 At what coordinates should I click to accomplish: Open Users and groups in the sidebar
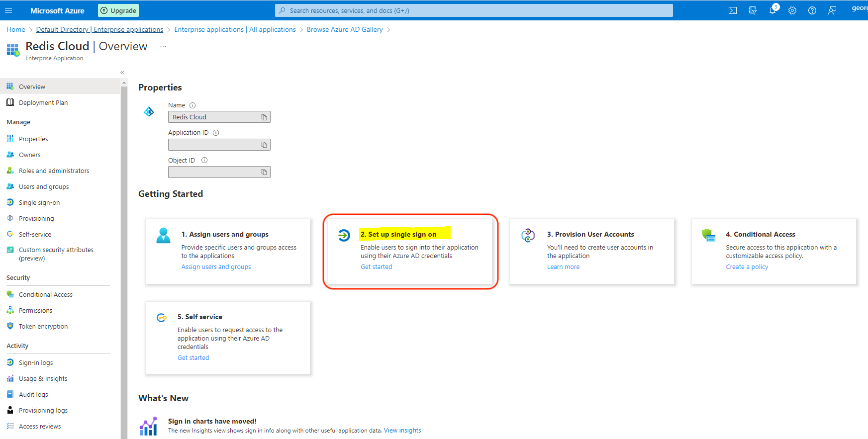tap(44, 187)
